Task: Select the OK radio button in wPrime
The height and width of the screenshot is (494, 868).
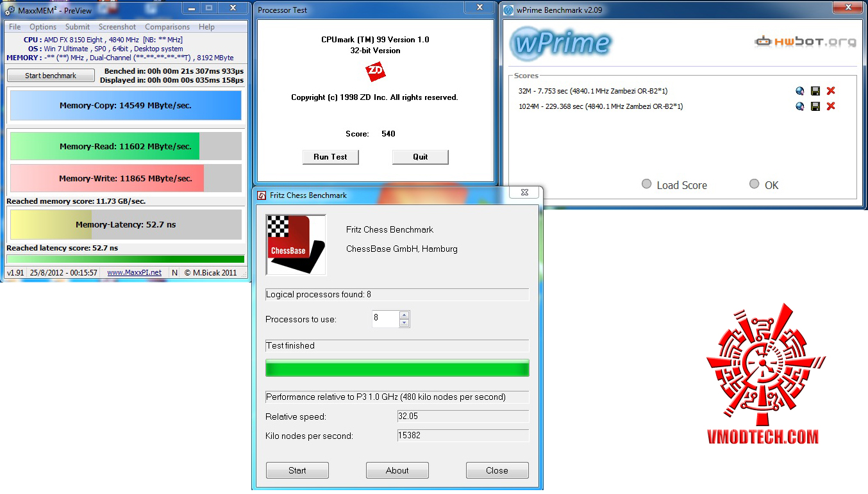Action: coord(755,185)
